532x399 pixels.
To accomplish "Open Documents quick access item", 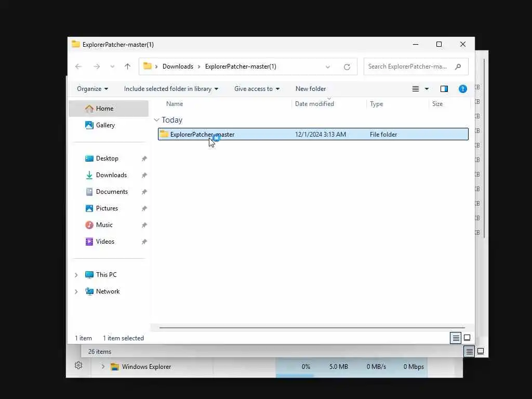I will tap(112, 192).
